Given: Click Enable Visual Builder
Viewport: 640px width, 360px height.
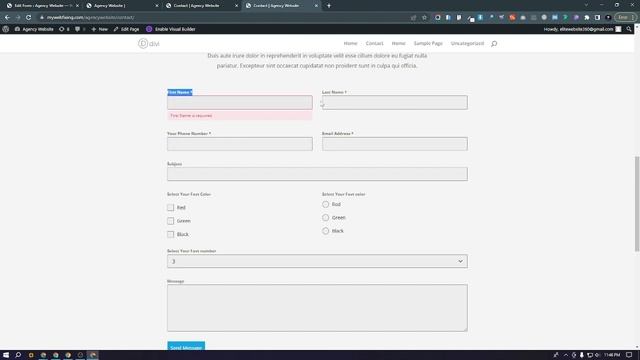Looking at the screenshot, I should click(171, 29).
